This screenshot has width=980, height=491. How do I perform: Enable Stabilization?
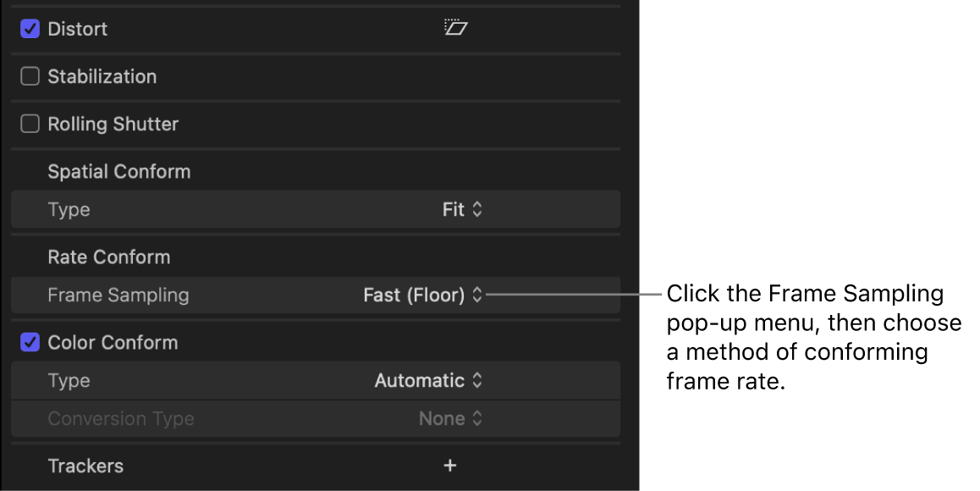30,76
